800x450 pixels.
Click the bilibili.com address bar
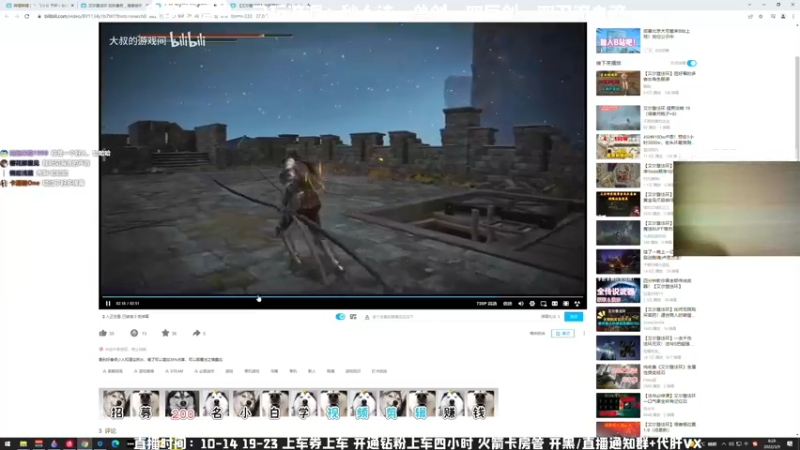coord(388,16)
